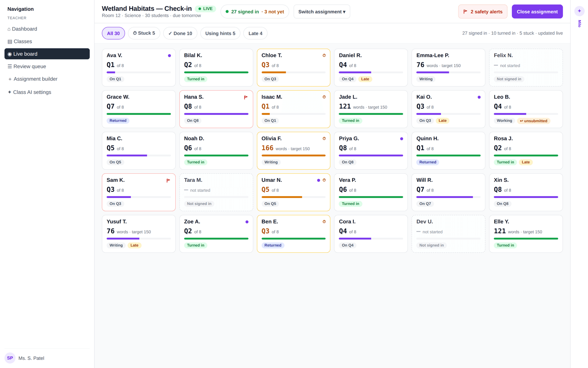Filter to Using hints 5 students
Screen dimensions: 588x368
pyautogui.click(x=220, y=33)
